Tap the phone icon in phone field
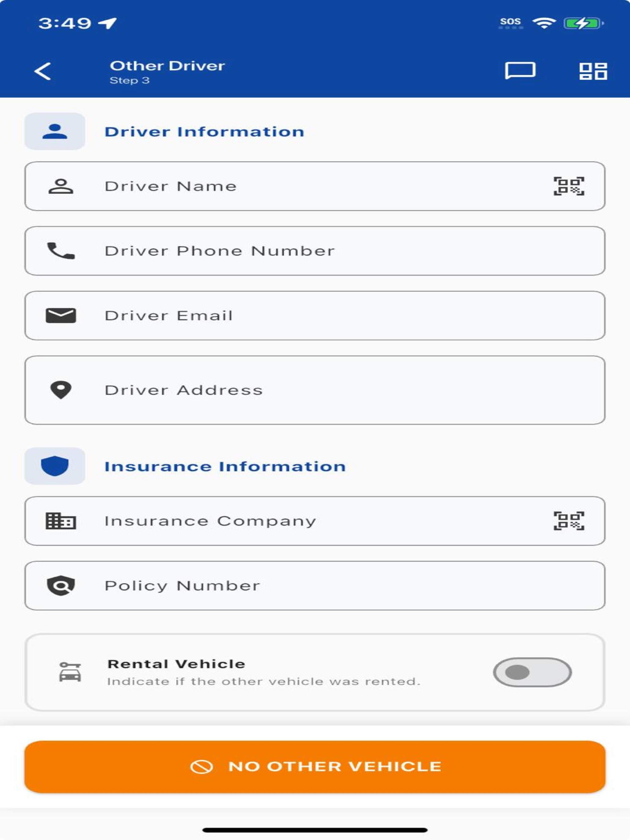This screenshot has width=630, height=840. [x=61, y=251]
